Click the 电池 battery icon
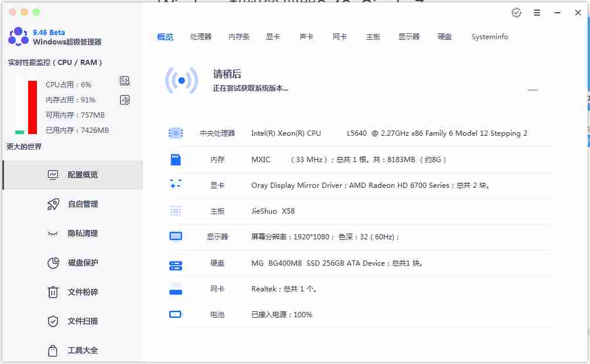This screenshot has height=364, width=590. tap(176, 314)
